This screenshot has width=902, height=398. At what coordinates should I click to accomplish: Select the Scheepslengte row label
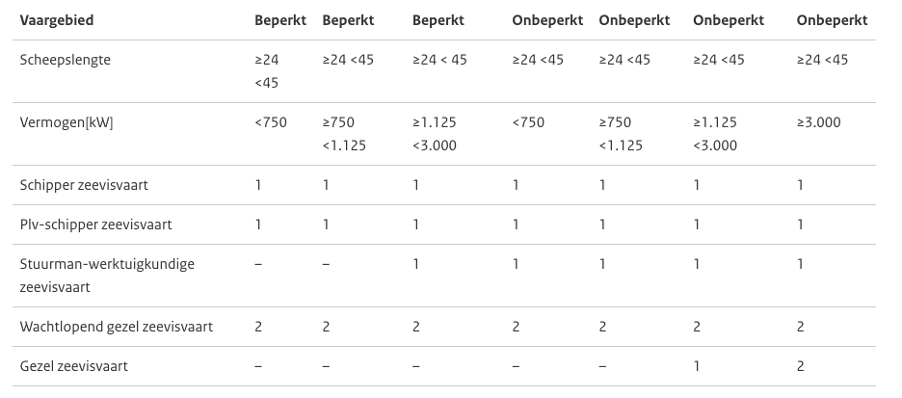pyautogui.click(x=65, y=60)
